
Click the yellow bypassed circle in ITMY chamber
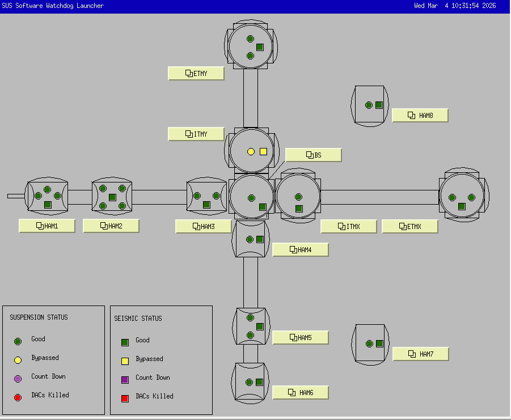point(251,151)
